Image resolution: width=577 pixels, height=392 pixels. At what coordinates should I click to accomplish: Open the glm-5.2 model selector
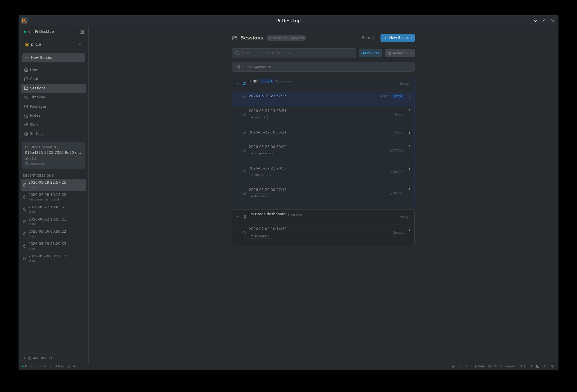[461, 366]
